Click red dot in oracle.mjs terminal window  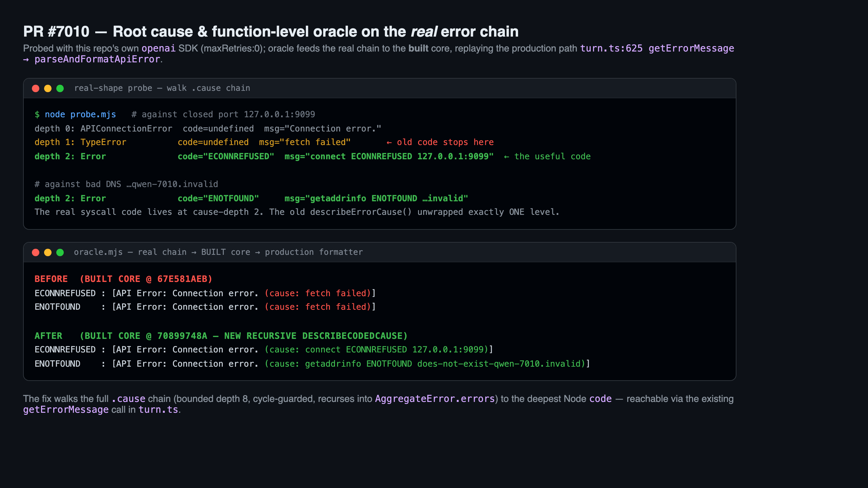[x=36, y=252]
